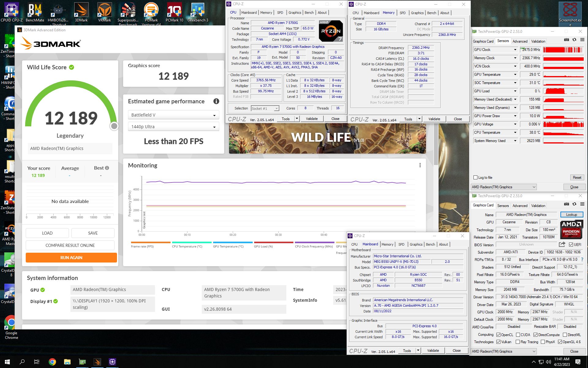This screenshot has height=368, width=588.
Task: Toggle CUDA checkbox in GPU-Z
Action: [518, 335]
